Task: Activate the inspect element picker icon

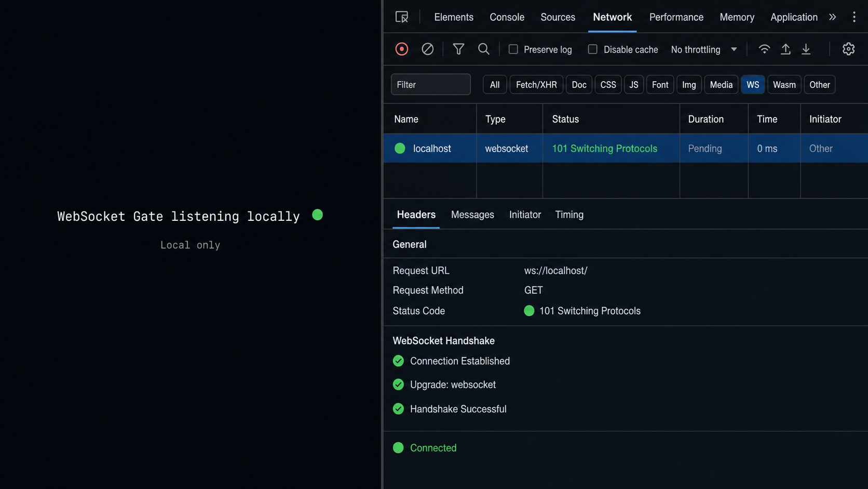Action: click(402, 17)
